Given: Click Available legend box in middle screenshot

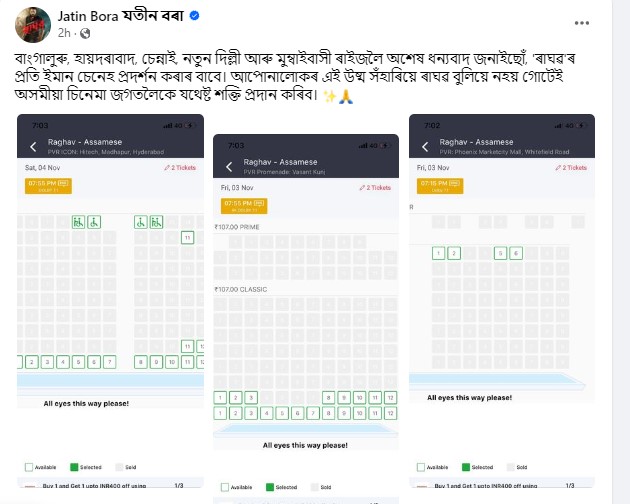Looking at the screenshot, I should pyautogui.click(x=225, y=487).
